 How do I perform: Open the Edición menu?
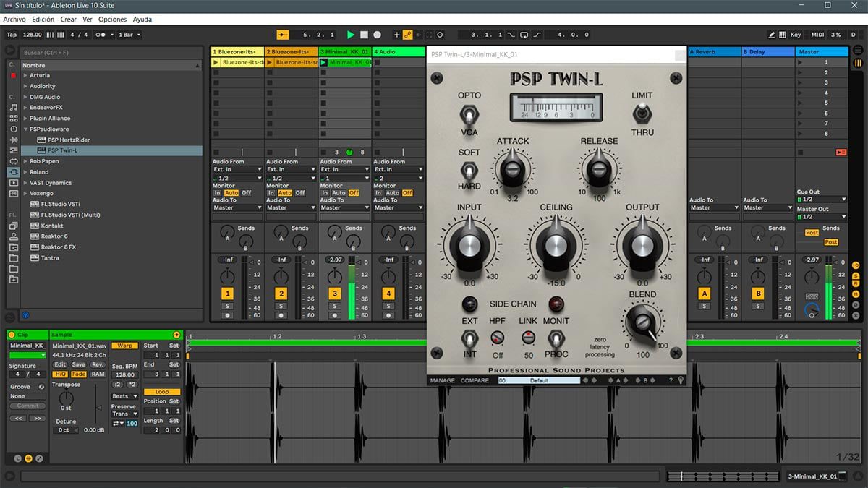pos(43,20)
